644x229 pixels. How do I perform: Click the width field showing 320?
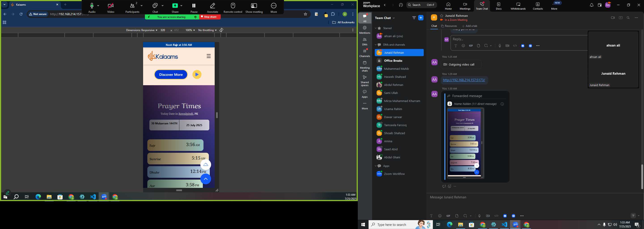(x=163, y=30)
